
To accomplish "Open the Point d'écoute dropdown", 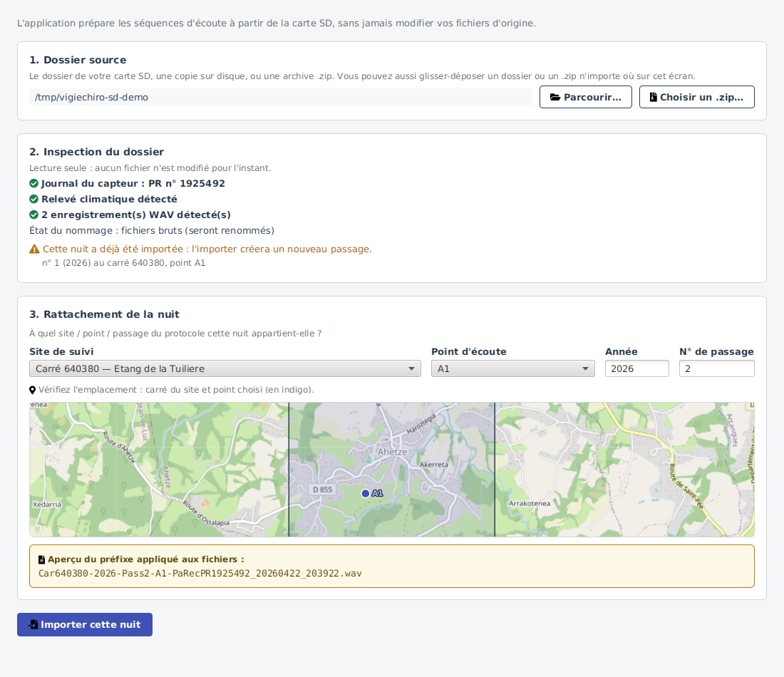I will (x=513, y=368).
